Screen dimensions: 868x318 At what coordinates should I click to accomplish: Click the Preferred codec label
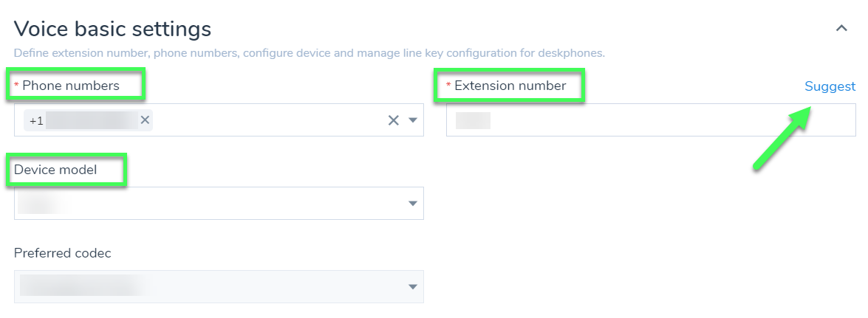(x=63, y=253)
